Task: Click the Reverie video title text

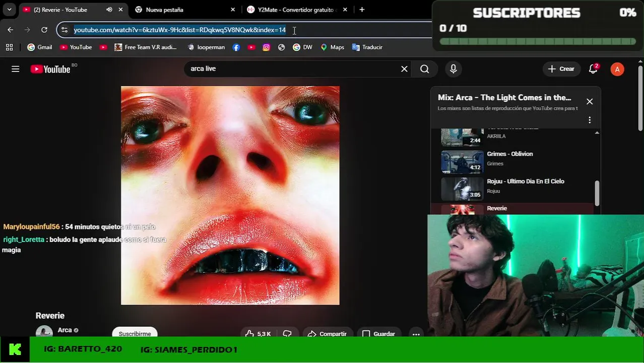Action: 50,316
